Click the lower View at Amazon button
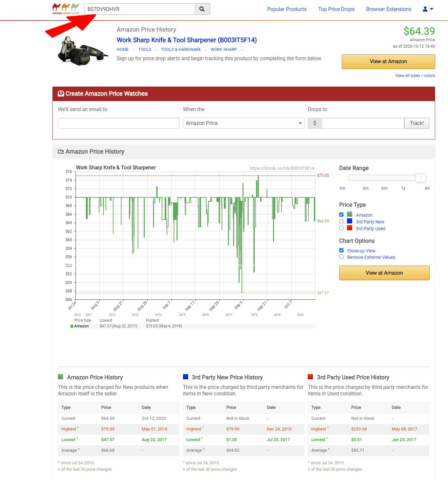Viewport: 448px width, 480px height. point(384,273)
